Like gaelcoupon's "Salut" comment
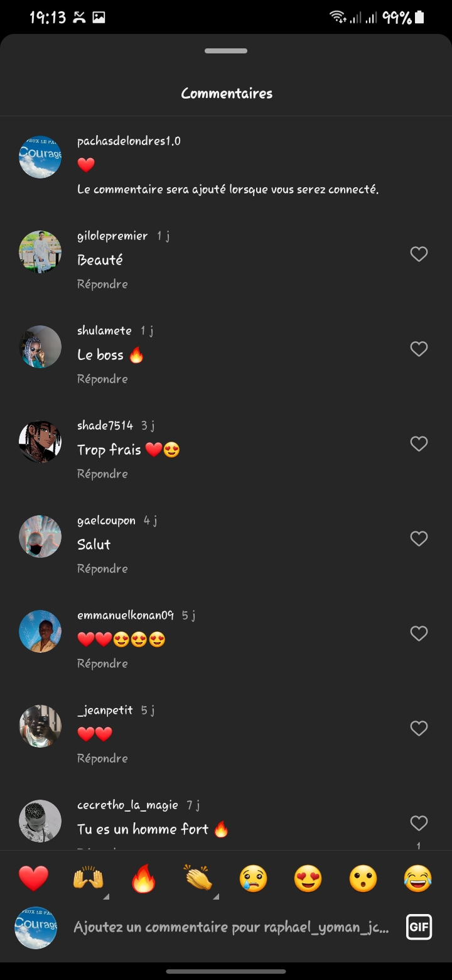Image resolution: width=452 pixels, height=980 pixels. (419, 538)
